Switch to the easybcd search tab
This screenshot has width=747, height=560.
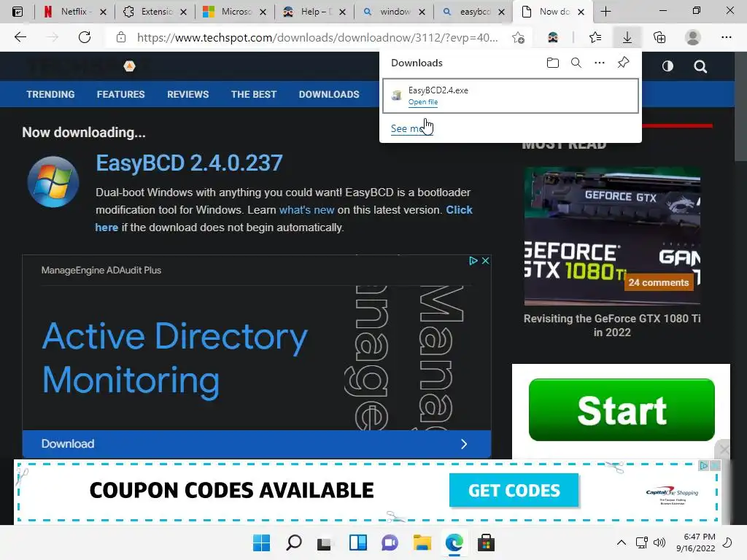click(x=473, y=12)
